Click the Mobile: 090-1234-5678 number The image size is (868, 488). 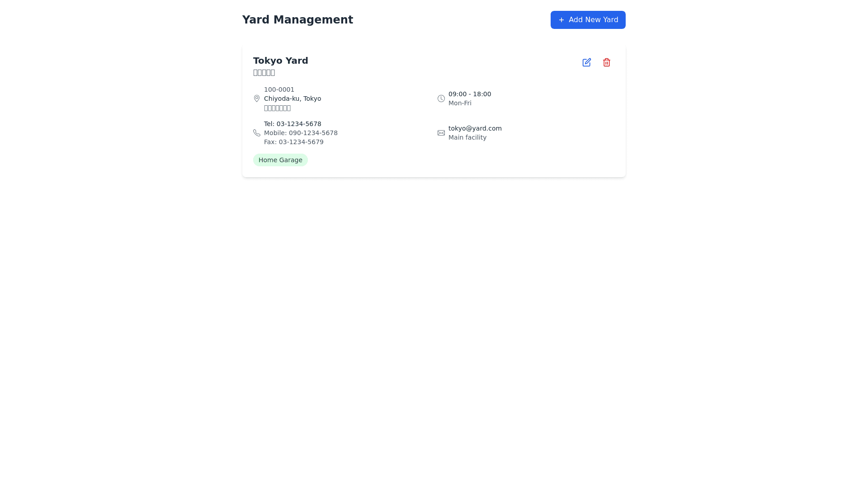click(x=301, y=133)
